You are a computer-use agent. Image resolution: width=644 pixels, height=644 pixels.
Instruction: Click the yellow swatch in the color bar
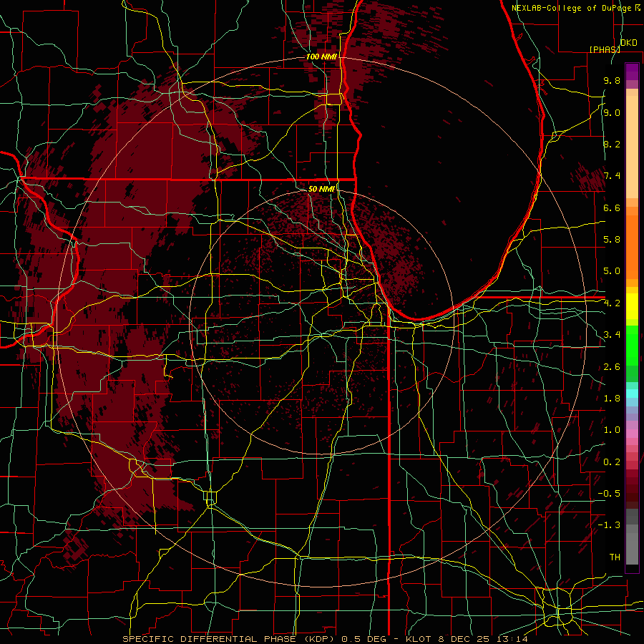(x=632, y=306)
